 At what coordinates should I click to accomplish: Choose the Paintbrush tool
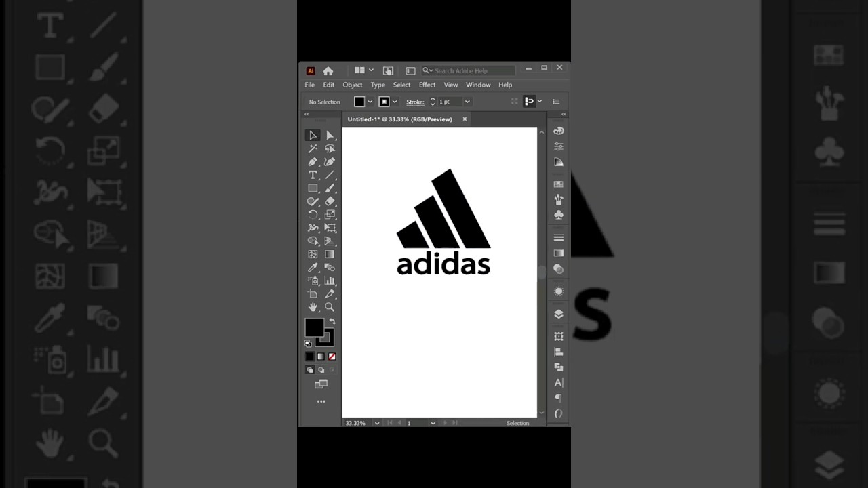[x=330, y=188]
